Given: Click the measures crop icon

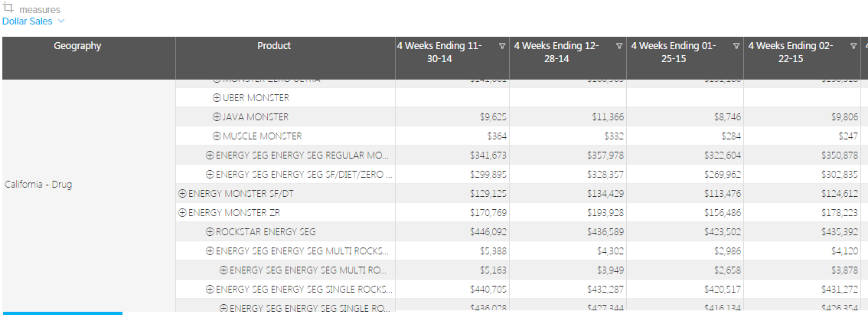Looking at the screenshot, I should 8,8.
